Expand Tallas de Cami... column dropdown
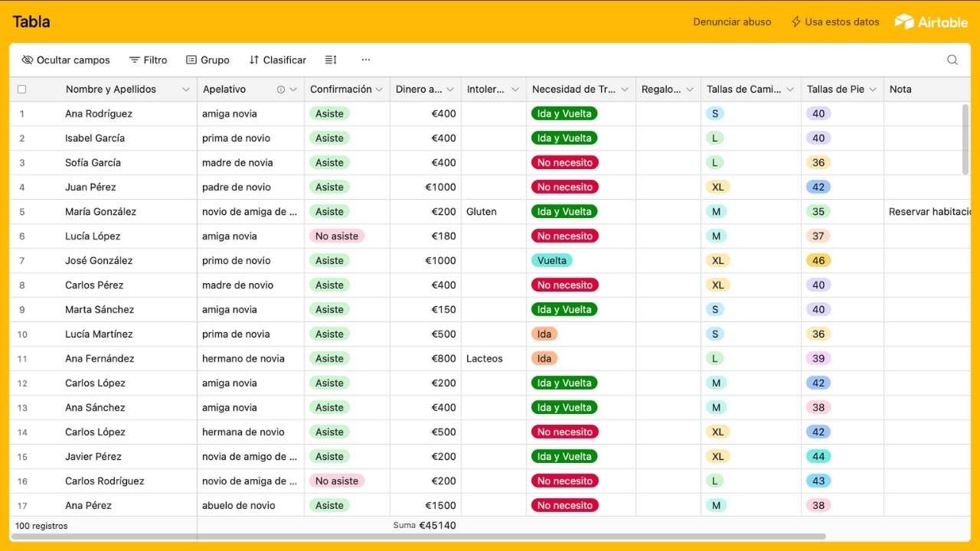Screen dimensions: 980x551 (790, 90)
